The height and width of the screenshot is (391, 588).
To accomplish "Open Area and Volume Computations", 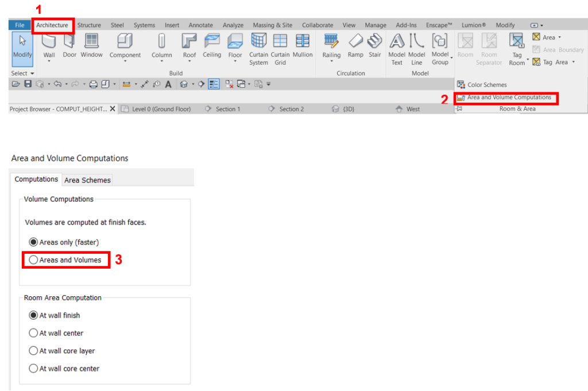I will [x=505, y=98].
